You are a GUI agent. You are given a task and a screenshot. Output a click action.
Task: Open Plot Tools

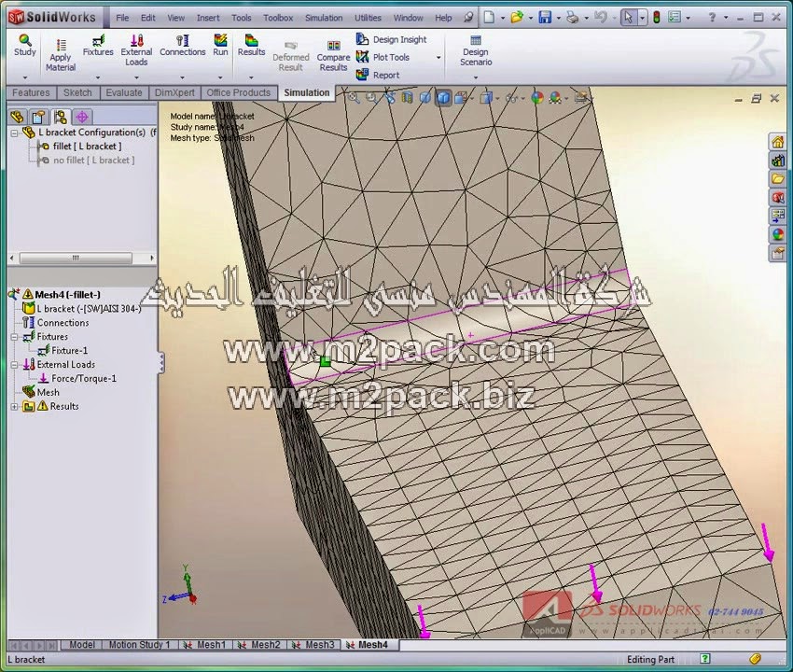tap(383, 57)
